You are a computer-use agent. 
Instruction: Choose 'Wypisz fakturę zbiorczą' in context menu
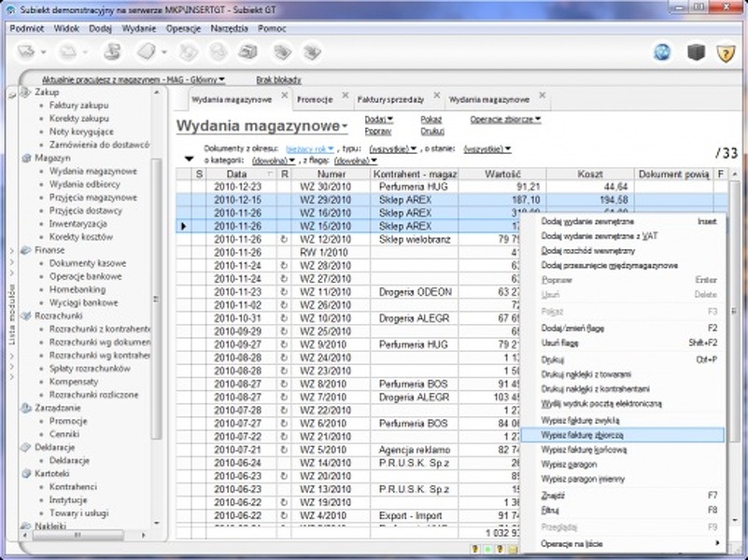click(x=582, y=435)
